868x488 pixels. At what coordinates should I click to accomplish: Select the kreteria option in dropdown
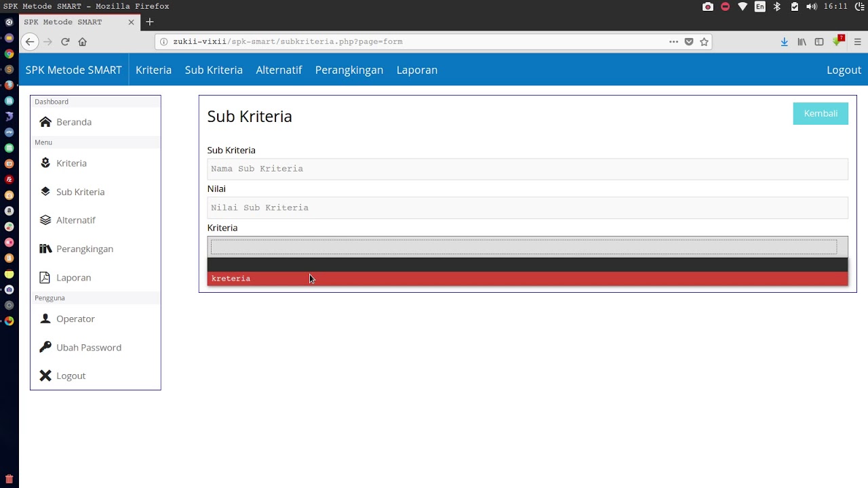(528, 279)
